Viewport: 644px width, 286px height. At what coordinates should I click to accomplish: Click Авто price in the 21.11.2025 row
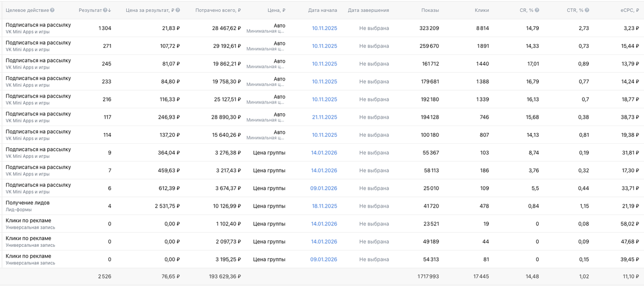pos(279,114)
